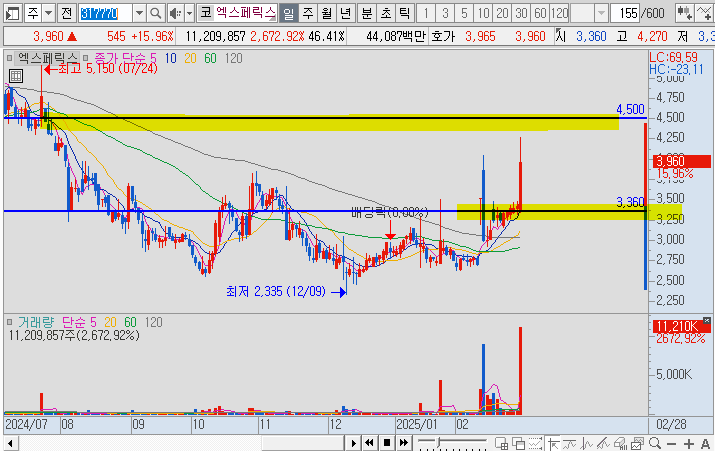The width and height of the screenshot is (715, 451).
Task: Click the 3,360 horizontal line label
Action: (x=630, y=202)
